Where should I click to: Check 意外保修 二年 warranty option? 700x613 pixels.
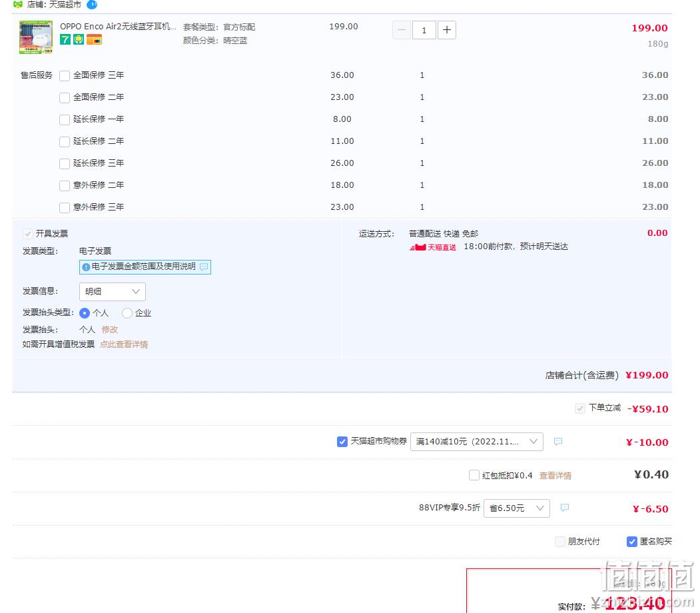65,185
